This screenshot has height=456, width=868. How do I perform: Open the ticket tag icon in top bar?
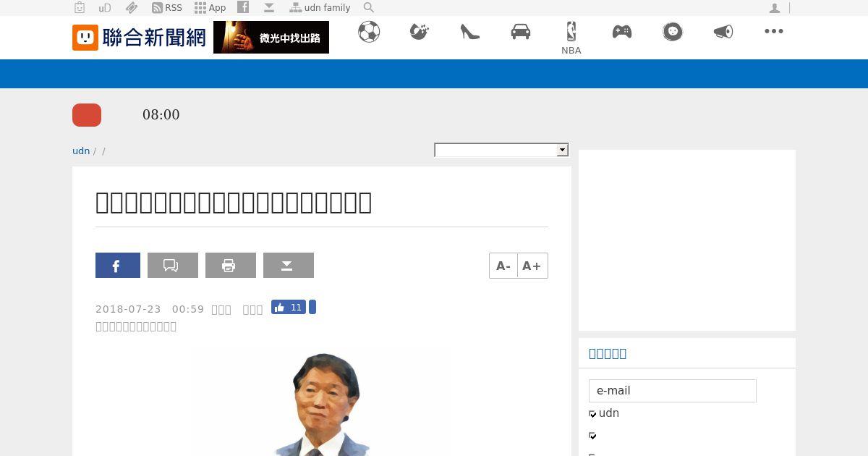[132, 8]
